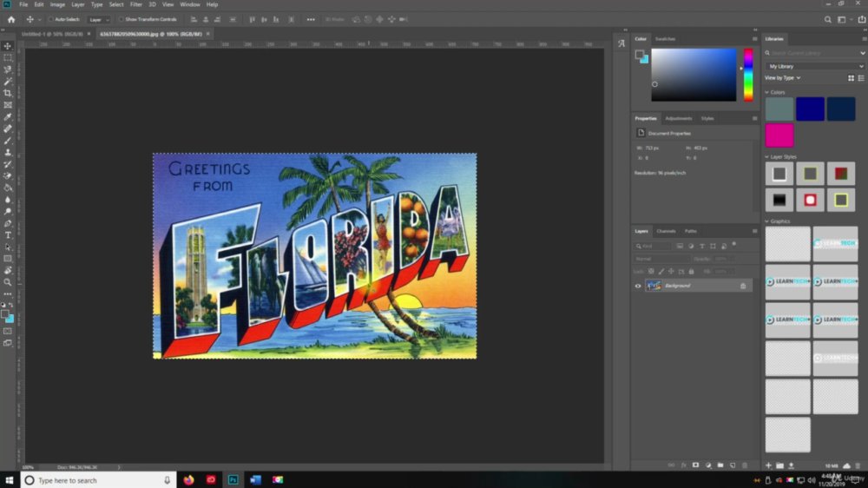
Task: Select the Horizontal Type tool
Action: [x=8, y=235]
